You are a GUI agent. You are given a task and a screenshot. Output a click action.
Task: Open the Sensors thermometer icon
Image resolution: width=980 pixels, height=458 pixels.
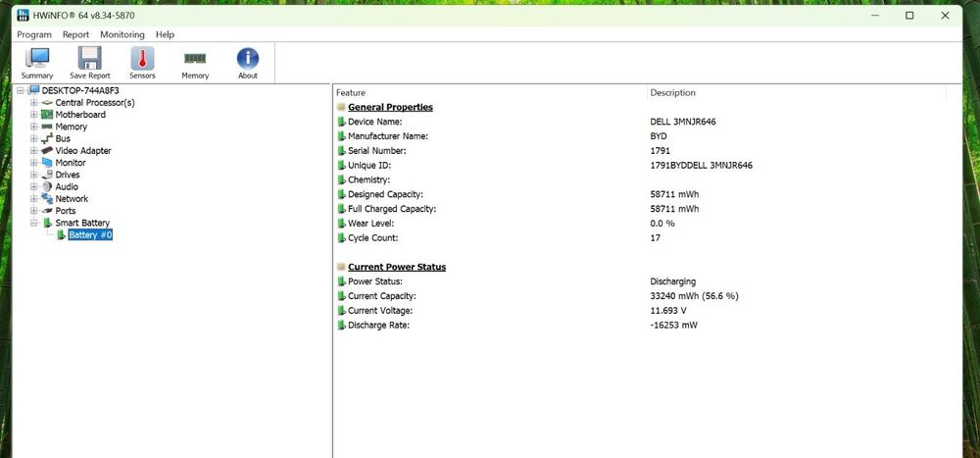coord(142,58)
